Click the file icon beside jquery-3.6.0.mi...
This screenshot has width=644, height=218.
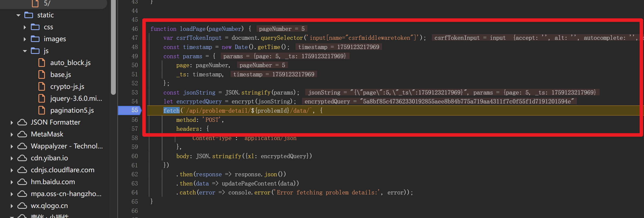[x=42, y=98]
